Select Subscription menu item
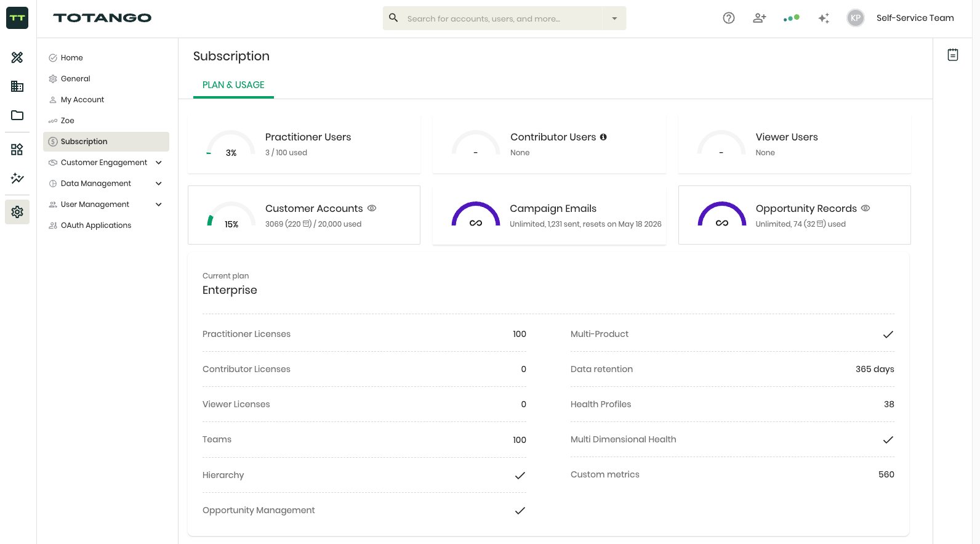980x544 pixels. tap(106, 142)
